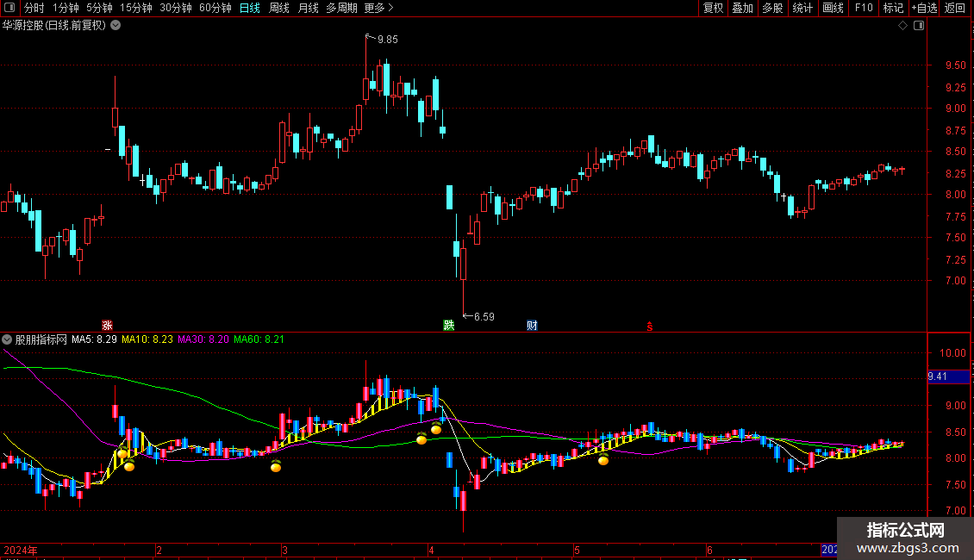Click the diamond marker icon
The image size is (974, 560).
pos(903,26)
